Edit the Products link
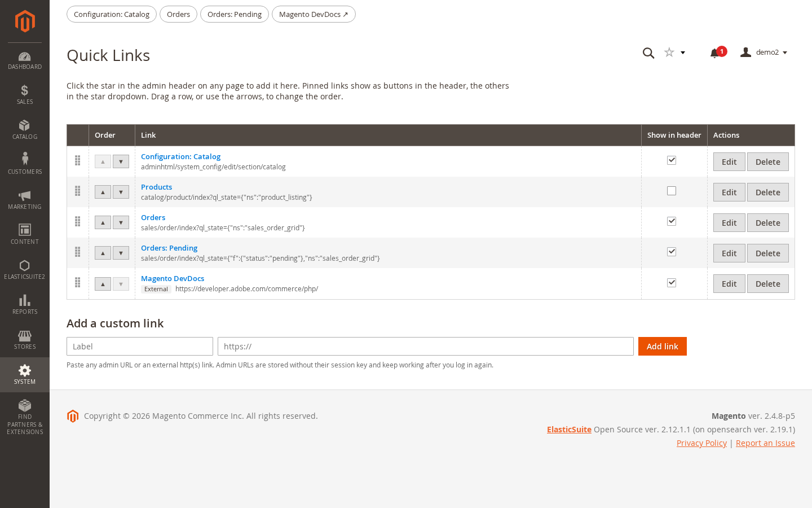 tap(729, 192)
